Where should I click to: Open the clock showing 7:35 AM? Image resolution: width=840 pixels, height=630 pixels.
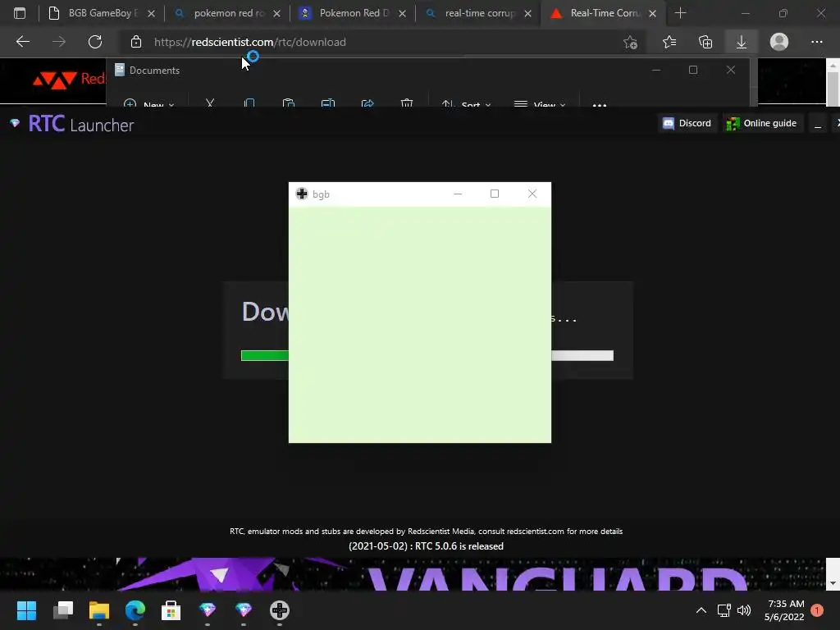coord(784,610)
